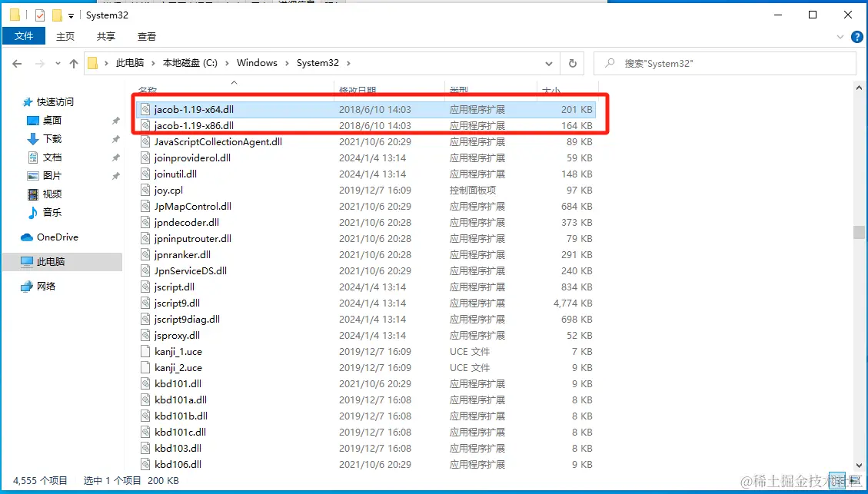Viewport: 868px width, 494px height.
Task: Click file name JpnServiceDS.dll
Action: point(191,270)
